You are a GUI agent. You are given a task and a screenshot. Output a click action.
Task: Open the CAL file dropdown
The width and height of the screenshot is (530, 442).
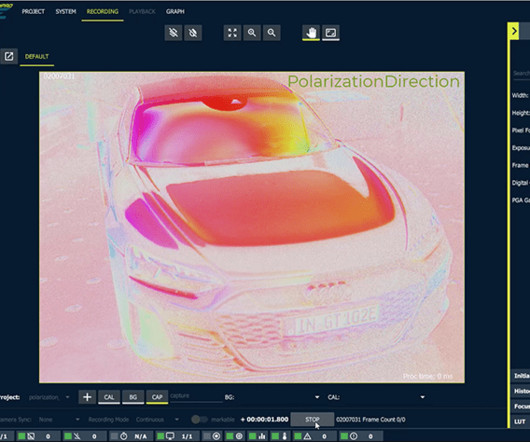(383, 397)
